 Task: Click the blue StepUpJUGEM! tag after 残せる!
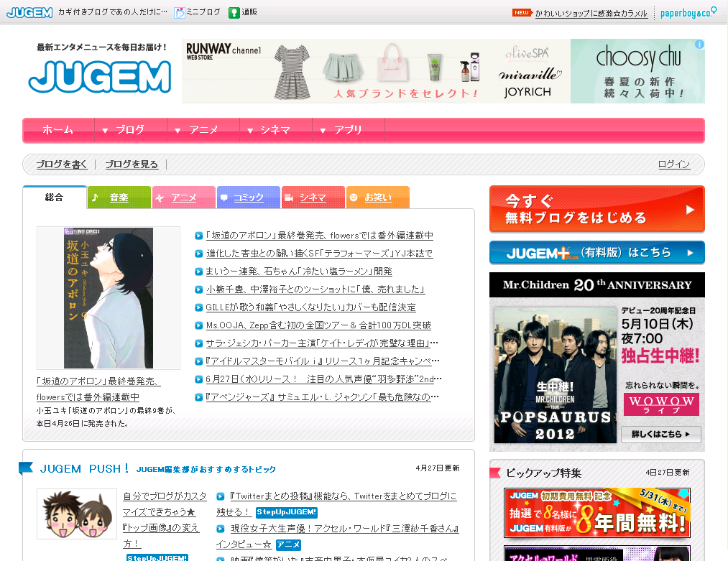pos(287,512)
